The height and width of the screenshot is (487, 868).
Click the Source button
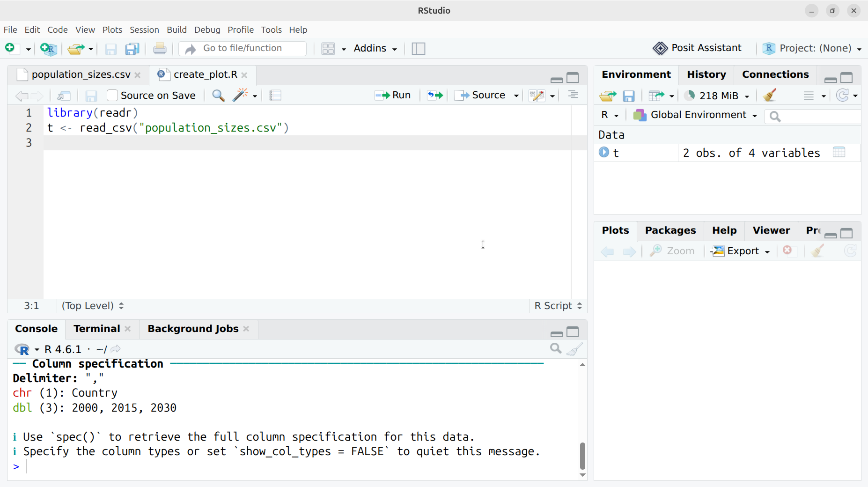click(480, 95)
